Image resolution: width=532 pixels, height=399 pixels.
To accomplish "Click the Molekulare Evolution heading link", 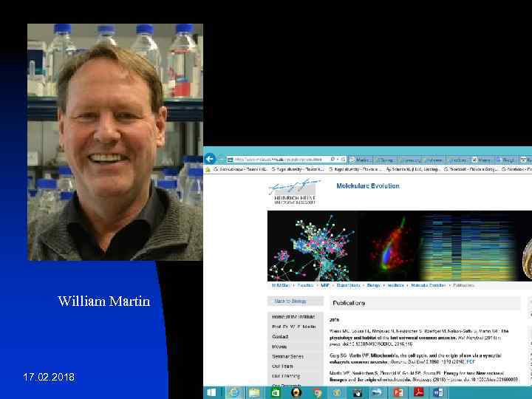I will coord(368,186).
